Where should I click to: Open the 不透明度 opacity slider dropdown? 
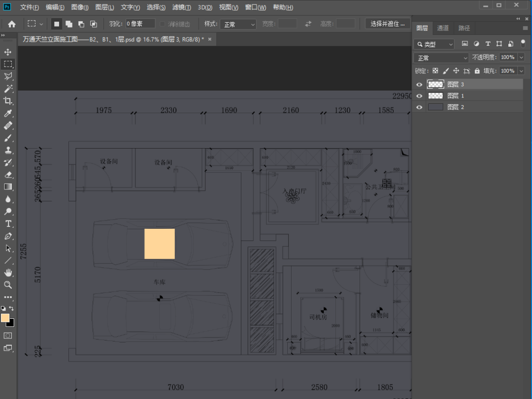(x=521, y=57)
